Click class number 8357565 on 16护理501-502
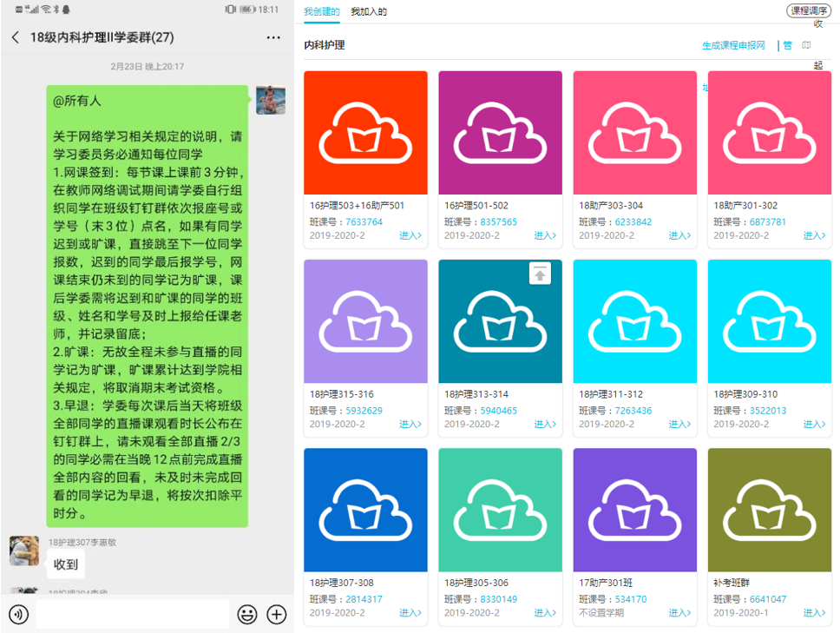The width and height of the screenshot is (840, 633). click(498, 222)
